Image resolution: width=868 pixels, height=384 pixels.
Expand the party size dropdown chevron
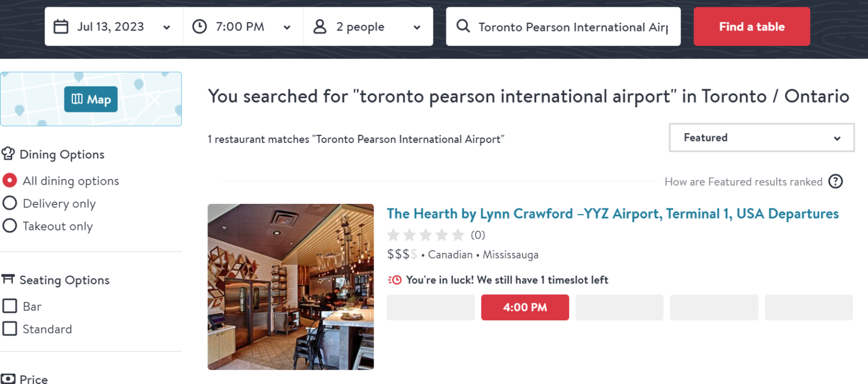pos(416,27)
